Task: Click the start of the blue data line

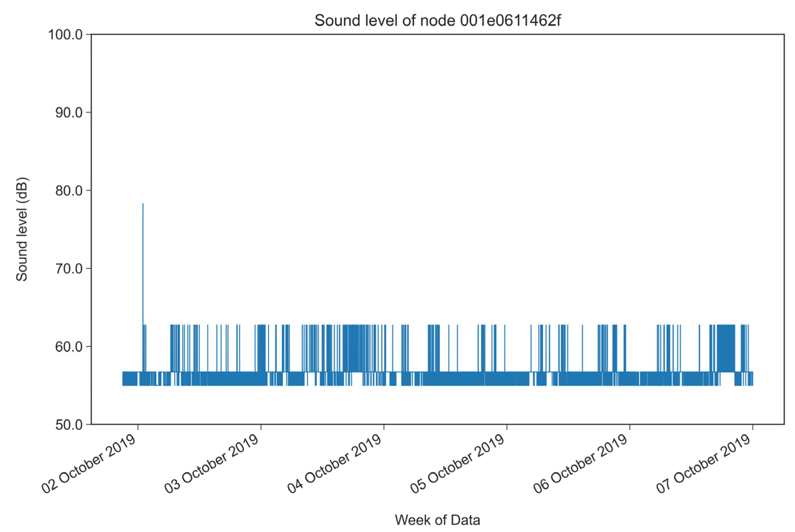Action: click(x=123, y=378)
